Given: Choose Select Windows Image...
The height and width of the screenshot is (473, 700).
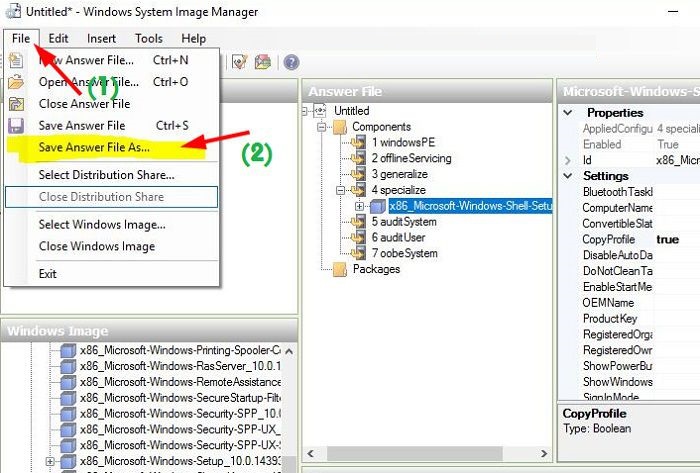Looking at the screenshot, I should tap(112, 224).
